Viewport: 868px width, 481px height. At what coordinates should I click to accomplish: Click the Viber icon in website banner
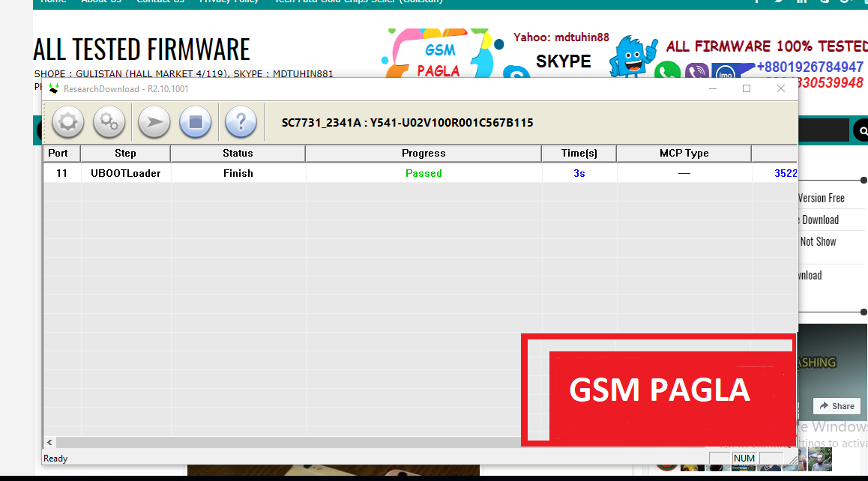tap(696, 72)
